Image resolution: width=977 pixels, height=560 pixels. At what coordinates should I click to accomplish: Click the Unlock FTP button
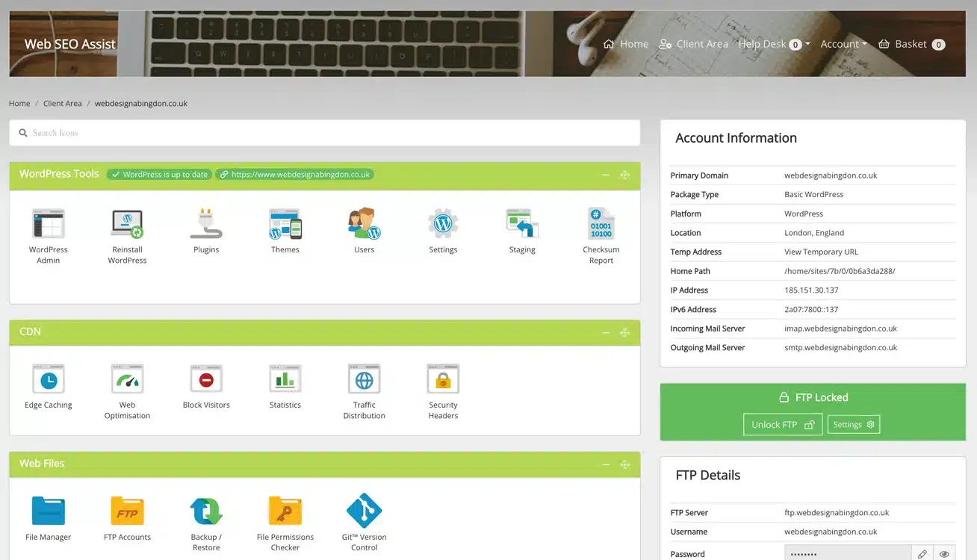click(x=783, y=424)
